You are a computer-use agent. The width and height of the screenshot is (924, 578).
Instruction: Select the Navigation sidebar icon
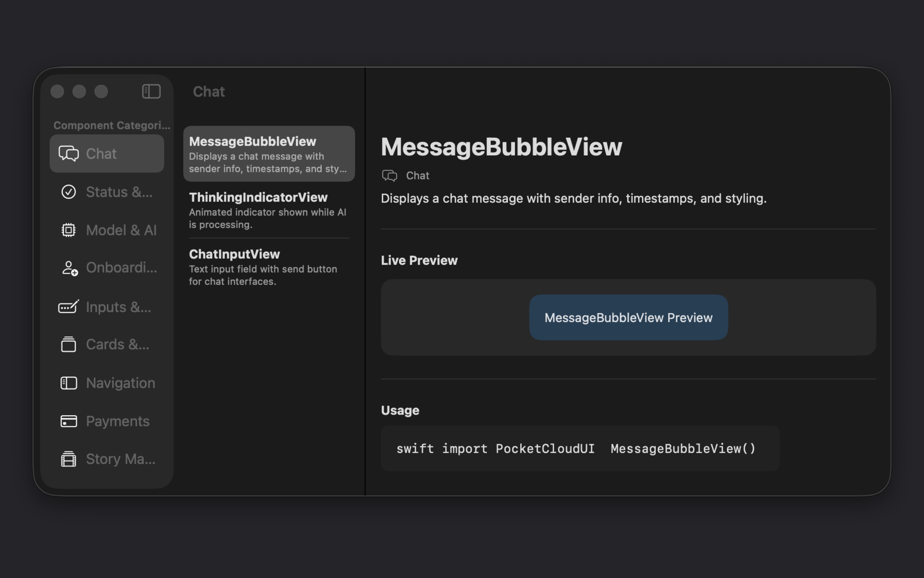point(69,383)
